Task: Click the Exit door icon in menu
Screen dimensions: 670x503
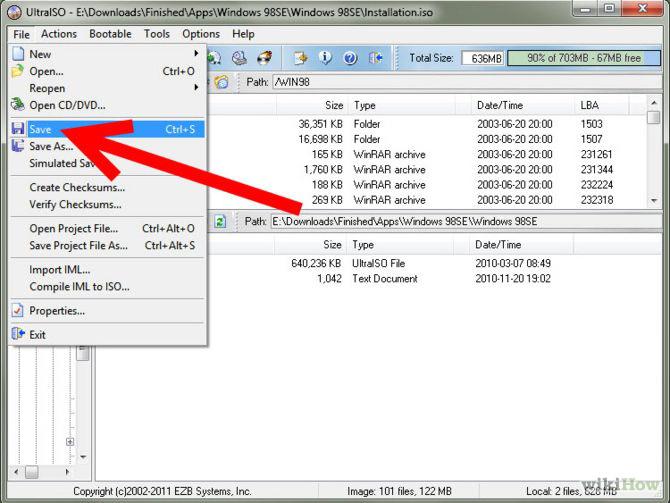Action: 18,334
